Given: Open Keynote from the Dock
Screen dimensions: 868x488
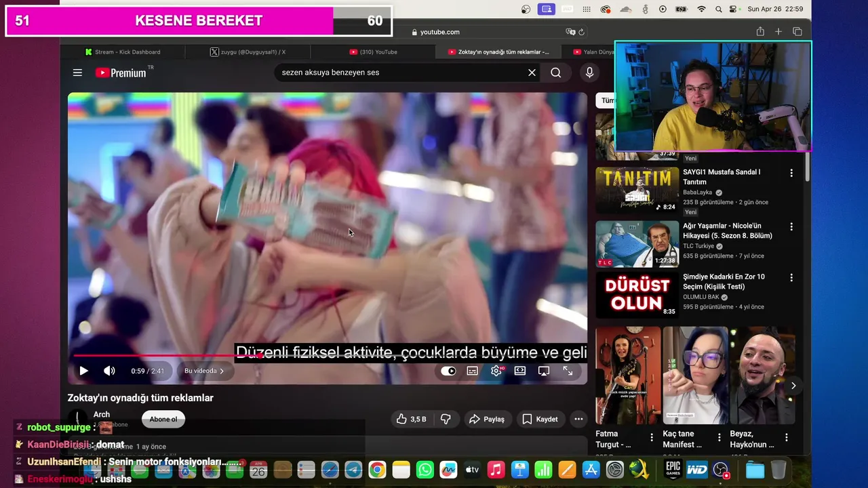Looking at the screenshot, I should (x=519, y=470).
